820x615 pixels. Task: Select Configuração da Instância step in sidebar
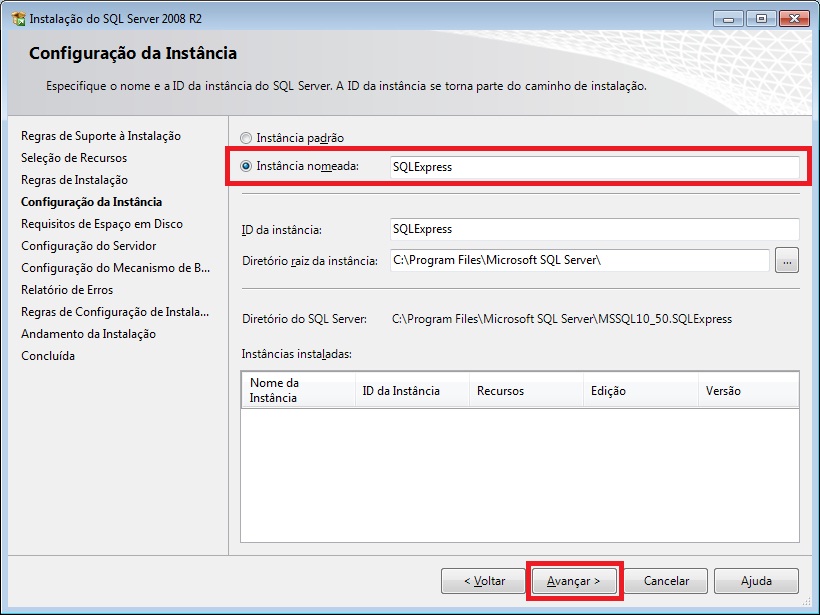point(92,202)
